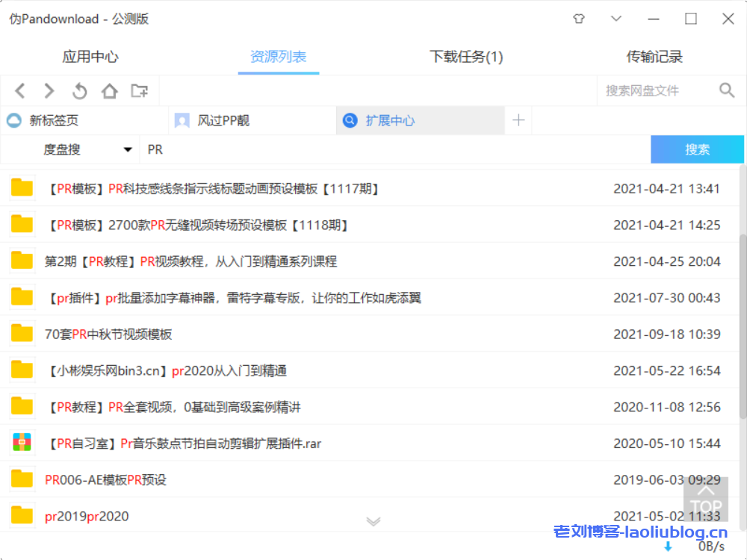
Task: Click the magnifier icon to search 网盘文件
Action: (727, 90)
